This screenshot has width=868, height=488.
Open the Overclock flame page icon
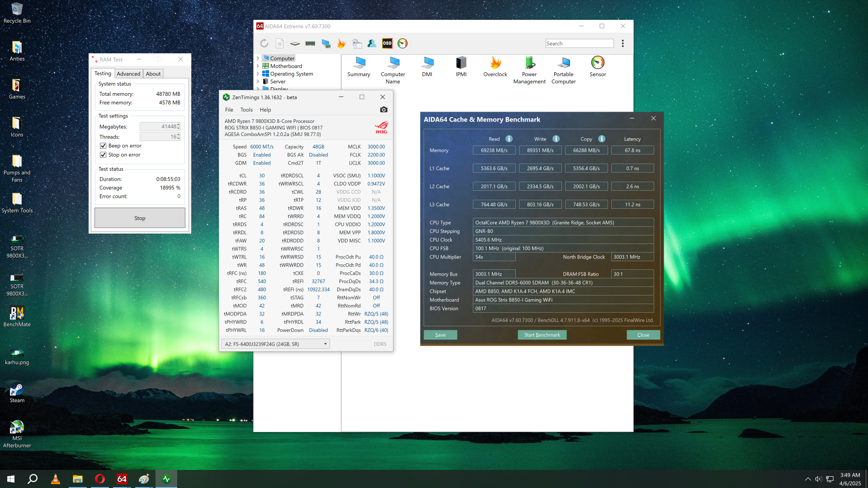(x=495, y=67)
